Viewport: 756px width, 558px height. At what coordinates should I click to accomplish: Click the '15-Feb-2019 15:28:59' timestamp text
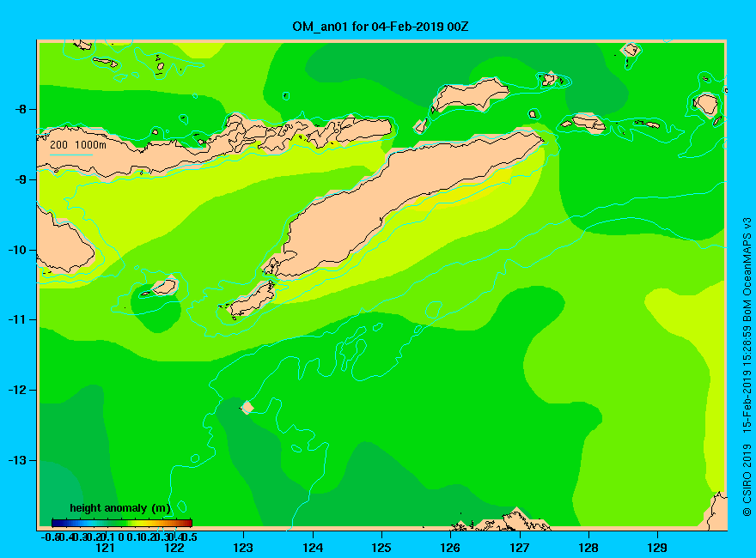pos(747,378)
